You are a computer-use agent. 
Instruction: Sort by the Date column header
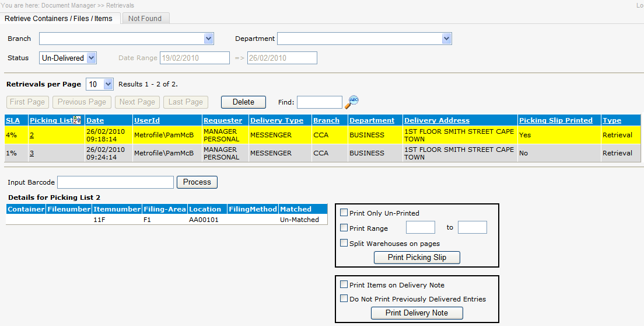pyautogui.click(x=95, y=120)
